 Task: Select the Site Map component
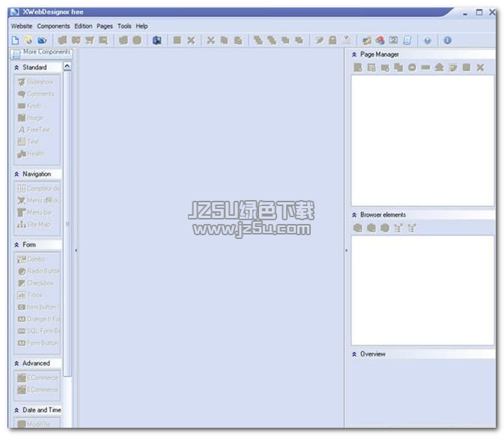[34, 225]
